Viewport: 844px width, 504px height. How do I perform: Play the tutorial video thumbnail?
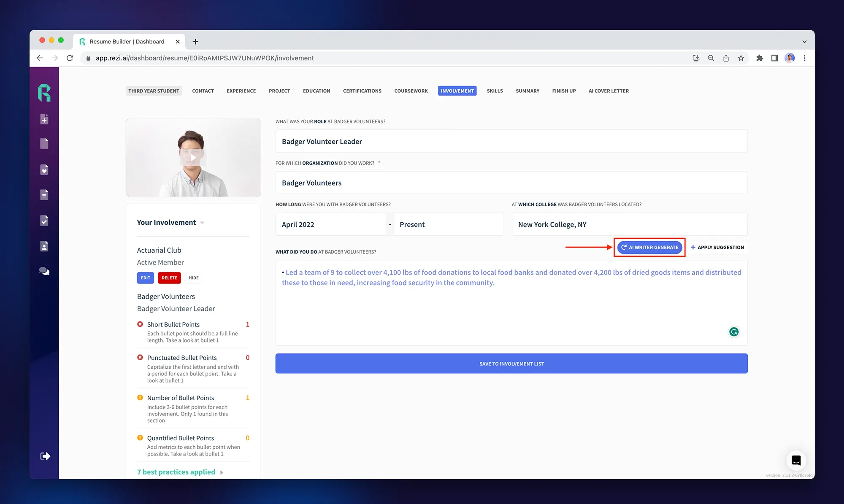click(x=193, y=158)
